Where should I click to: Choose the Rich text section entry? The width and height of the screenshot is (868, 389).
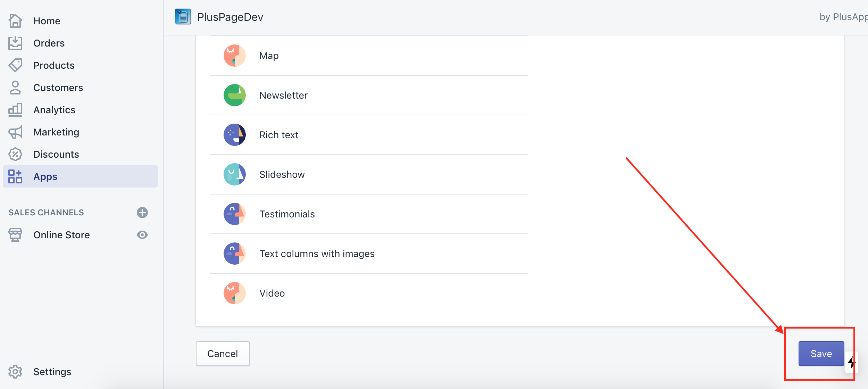[x=278, y=134]
